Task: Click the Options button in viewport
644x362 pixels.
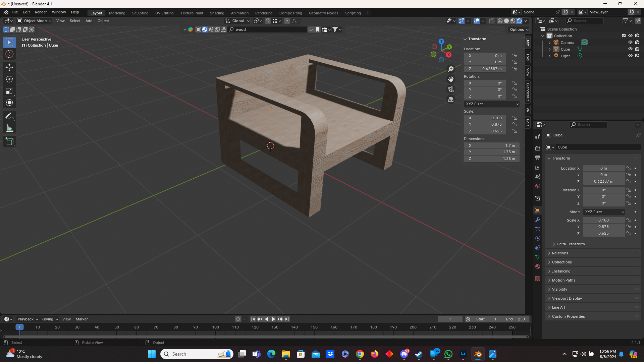Action: (x=519, y=29)
